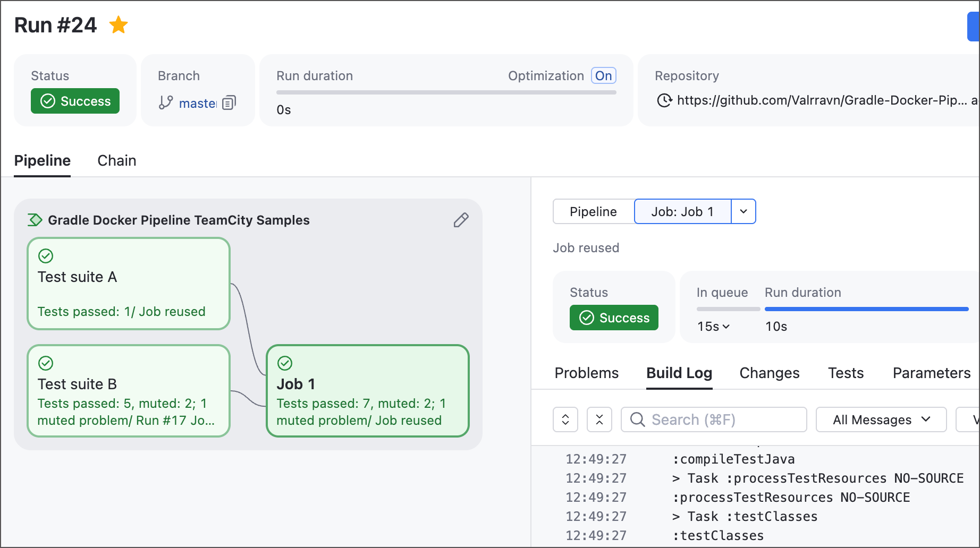Screen dimensions: 980x548
Task: Focus the build log Search field
Action: pos(714,419)
